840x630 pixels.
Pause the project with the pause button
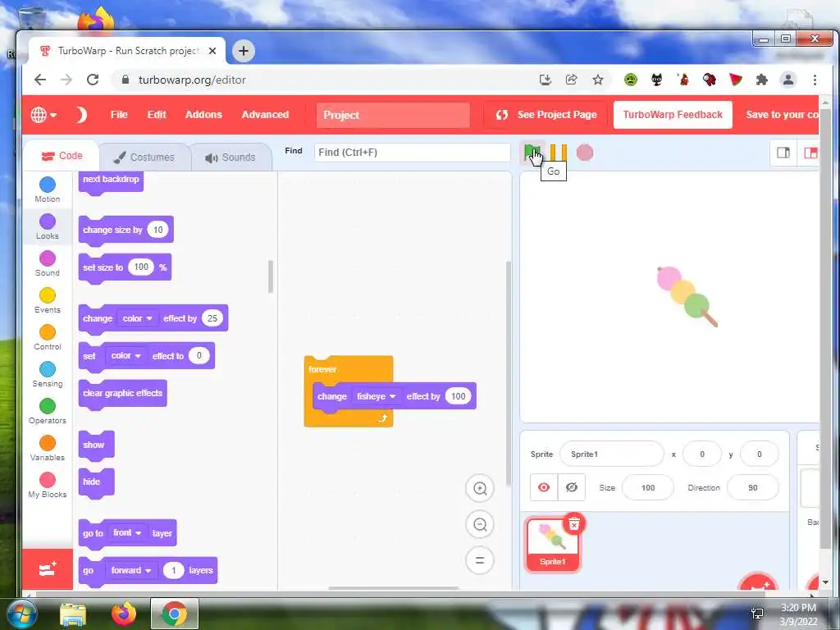(x=558, y=153)
